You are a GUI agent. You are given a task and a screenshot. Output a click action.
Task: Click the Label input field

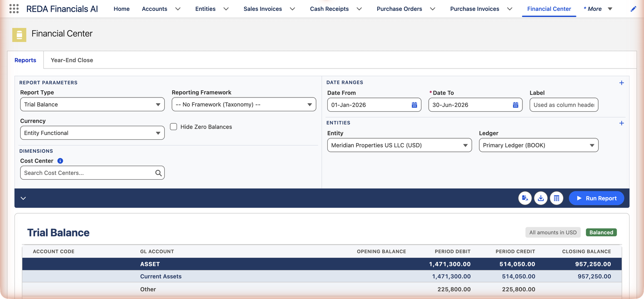(x=564, y=105)
